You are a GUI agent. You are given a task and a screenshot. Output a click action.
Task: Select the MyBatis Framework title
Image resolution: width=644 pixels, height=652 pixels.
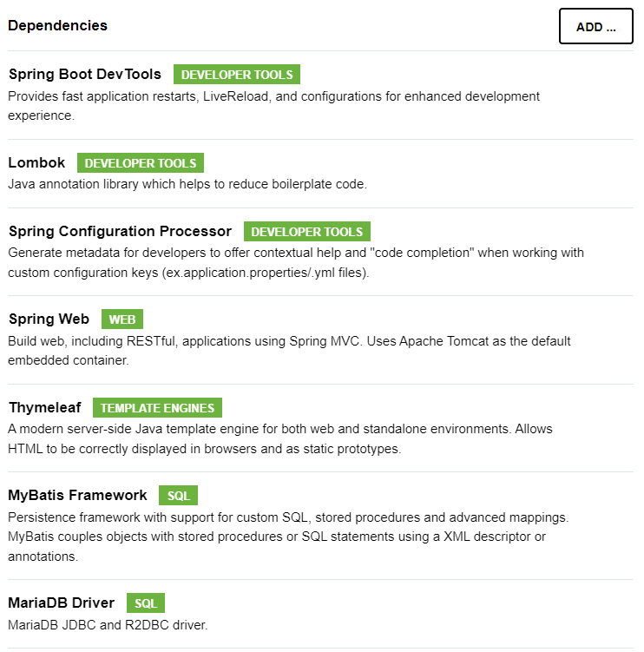pos(77,495)
